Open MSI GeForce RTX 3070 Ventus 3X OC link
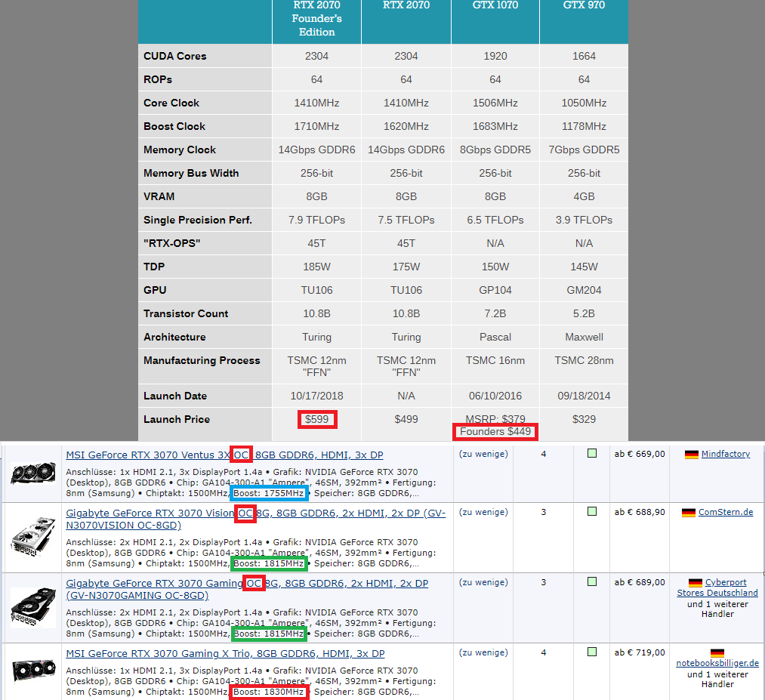The width and height of the screenshot is (765, 700). pos(224,455)
